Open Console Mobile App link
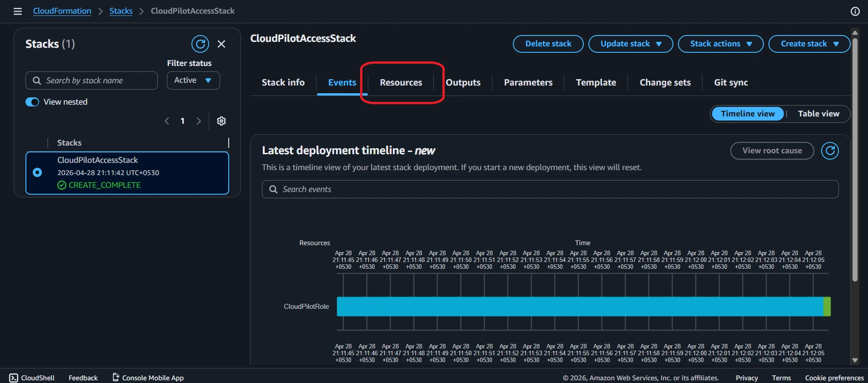Image resolution: width=868 pixels, height=383 pixels. tap(148, 378)
